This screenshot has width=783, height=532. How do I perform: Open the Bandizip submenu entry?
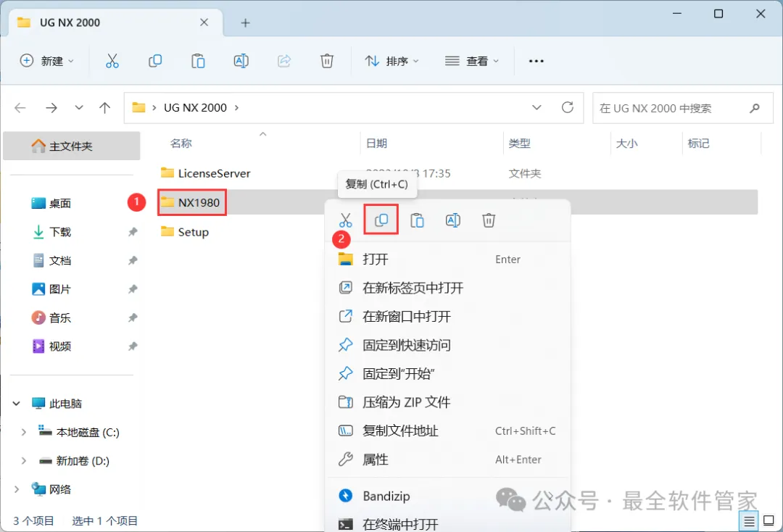point(447,496)
